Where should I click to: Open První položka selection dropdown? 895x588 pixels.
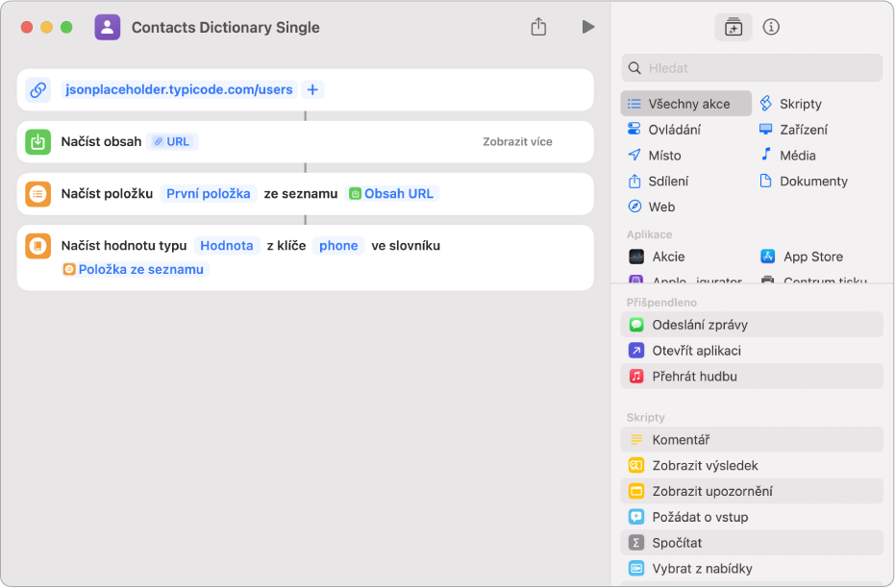coord(209,193)
